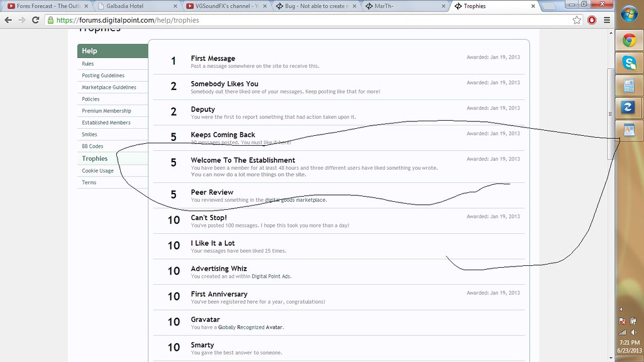
Task: Click the I Like It a Lot title
Action: (x=213, y=243)
